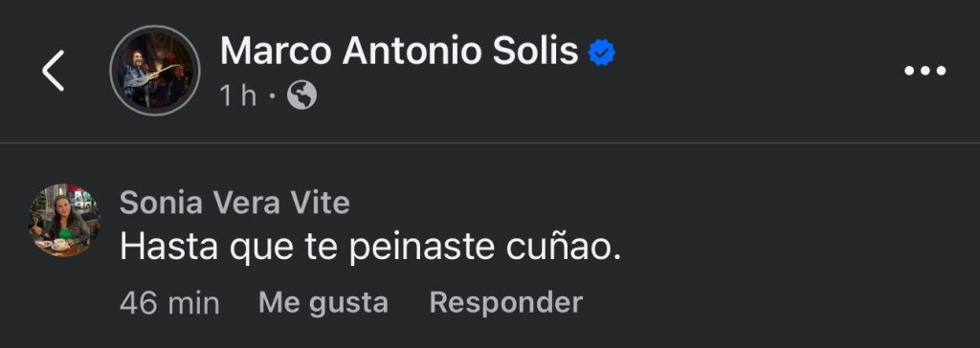Open the three-dot post options menu

click(x=925, y=71)
